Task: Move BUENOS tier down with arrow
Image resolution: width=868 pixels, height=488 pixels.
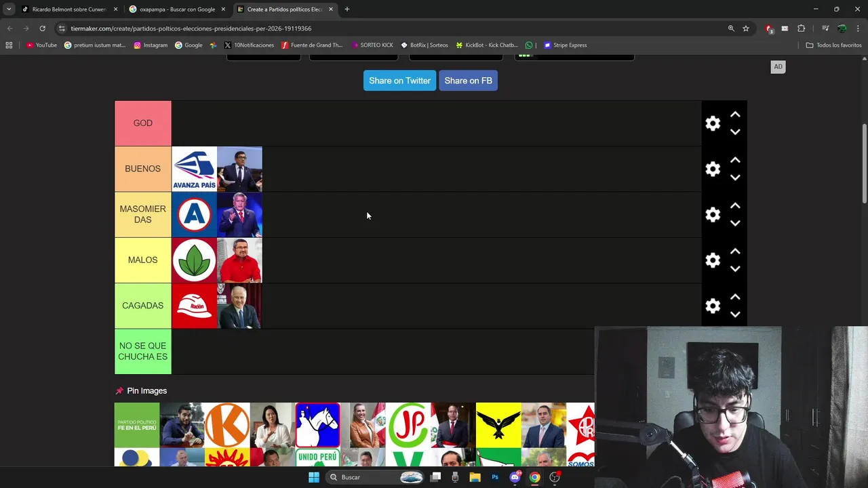Action: [735, 178]
